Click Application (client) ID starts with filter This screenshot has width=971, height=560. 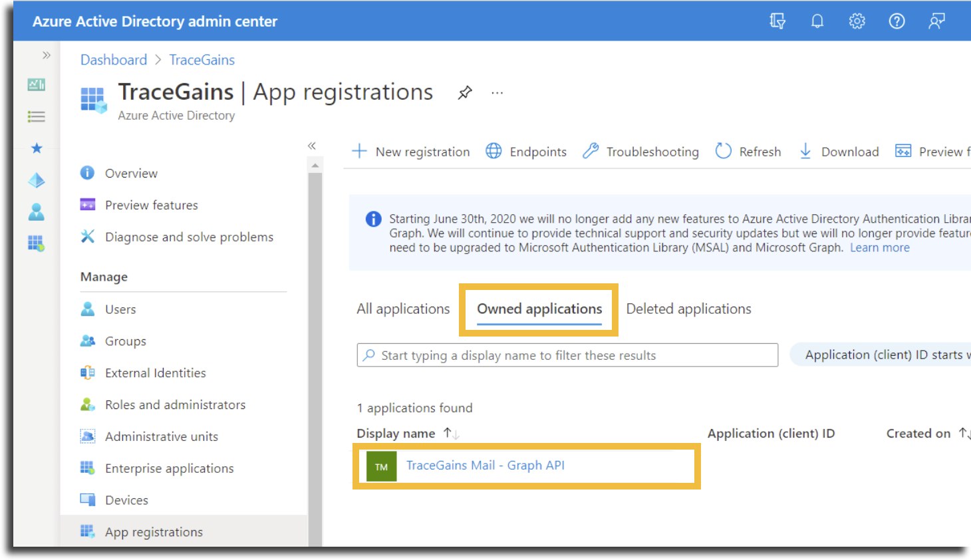pos(881,355)
